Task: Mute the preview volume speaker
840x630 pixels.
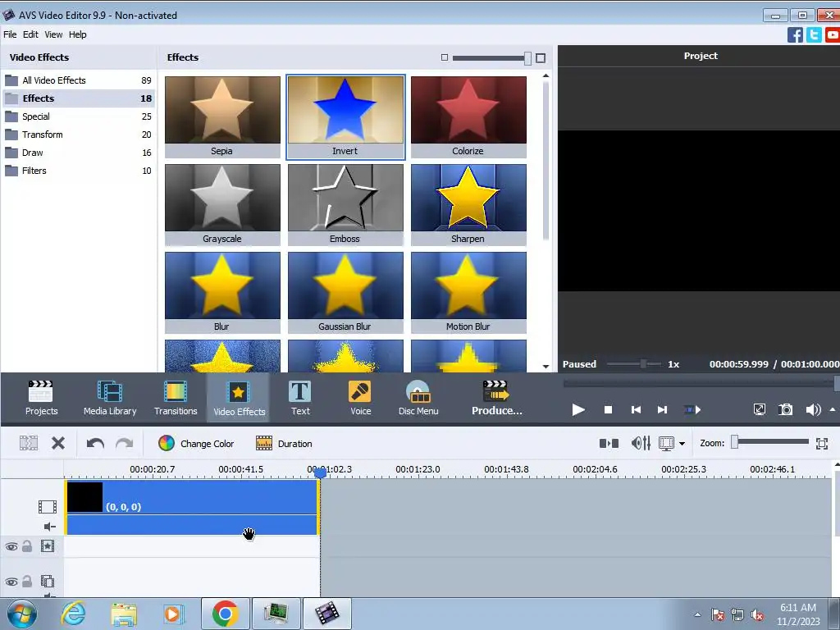Action: coord(813,410)
